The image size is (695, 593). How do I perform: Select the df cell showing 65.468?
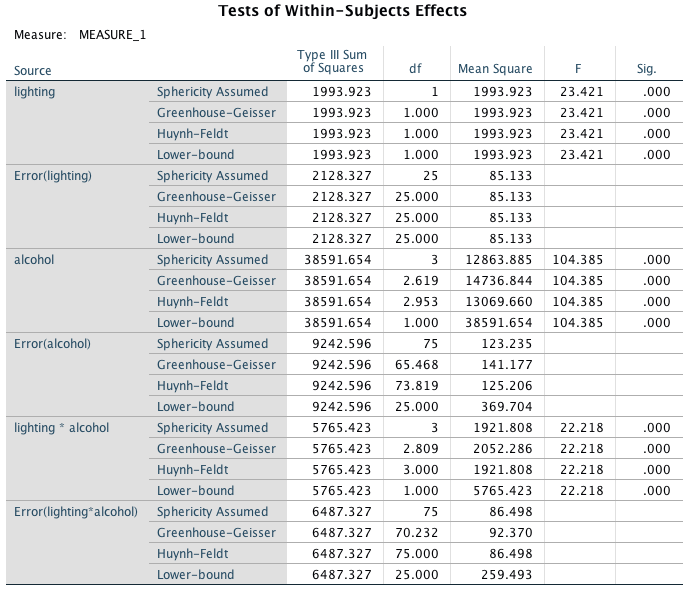point(418,365)
